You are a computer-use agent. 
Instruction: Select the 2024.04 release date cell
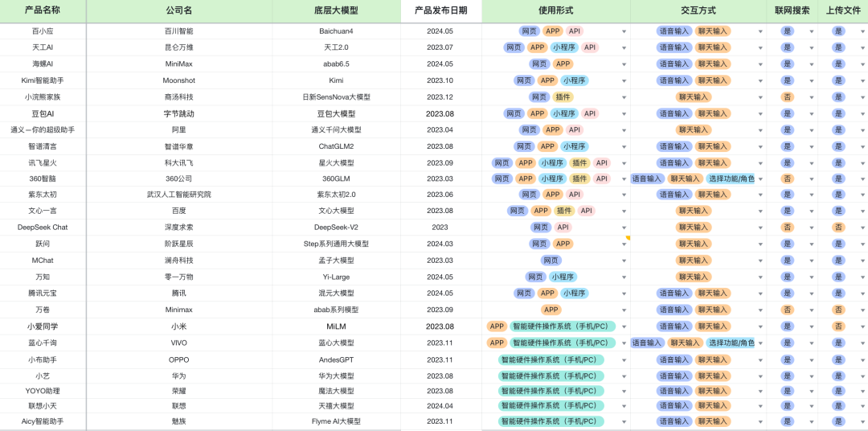440,406
